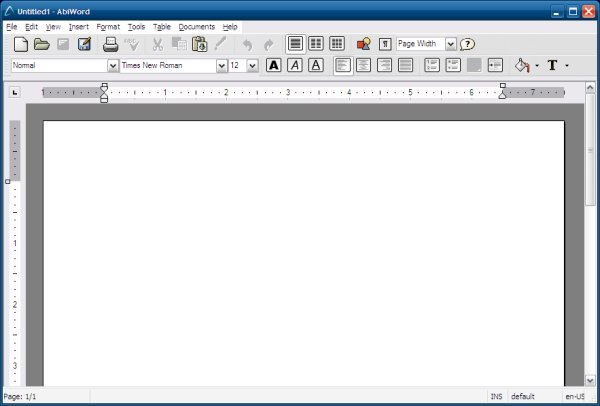Set the one-column layout
This screenshot has width=600, height=406.
(x=295, y=44)
